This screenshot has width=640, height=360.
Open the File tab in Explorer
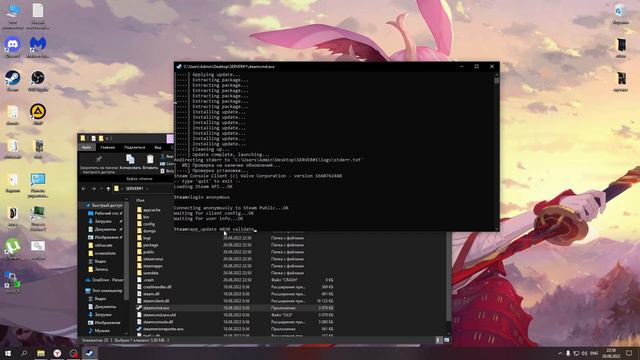coord(87,147)
